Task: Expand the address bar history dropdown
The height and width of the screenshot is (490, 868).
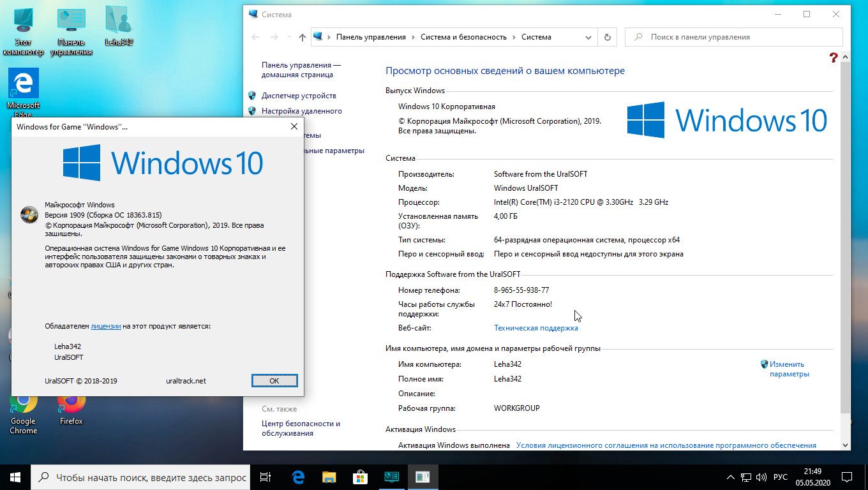Action: tap(588, 37)
